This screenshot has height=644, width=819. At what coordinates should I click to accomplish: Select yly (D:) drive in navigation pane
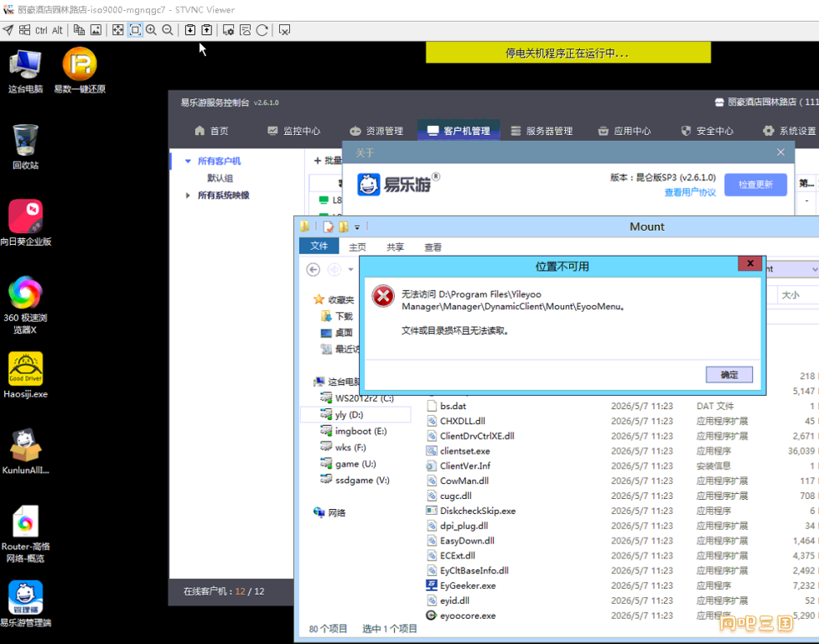click(356, 415)
